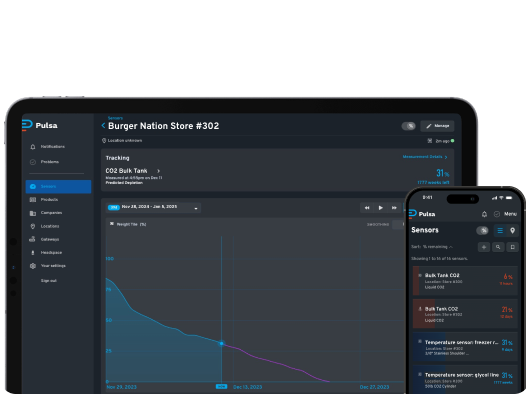Open Companies in the tablet sidebar
530x395 pixels.
(51, 213)
